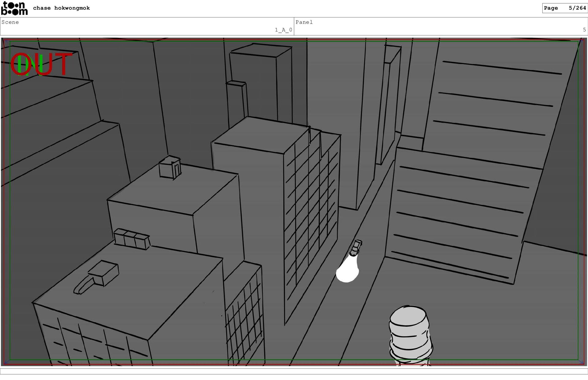The width and height of the screenshot is (588, 380).
Task: Click the empty notes field below panel
Action: 294,371
